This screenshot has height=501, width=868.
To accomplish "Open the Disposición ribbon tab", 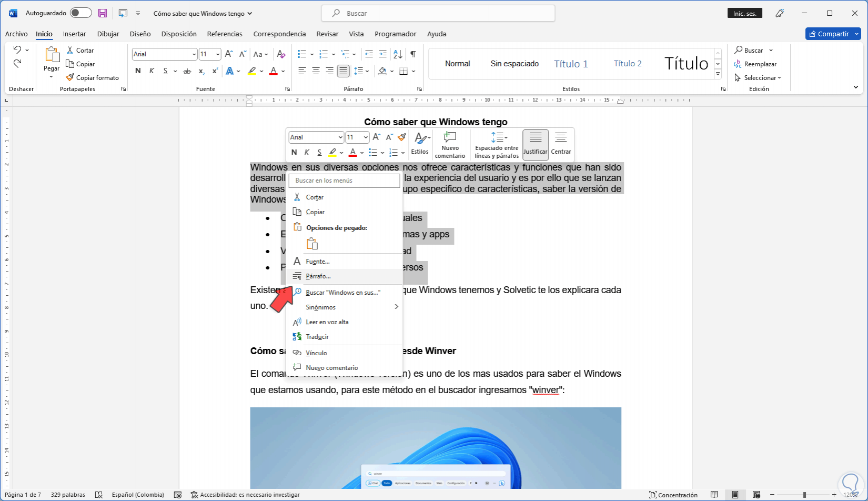I will [x=179, y=34].
